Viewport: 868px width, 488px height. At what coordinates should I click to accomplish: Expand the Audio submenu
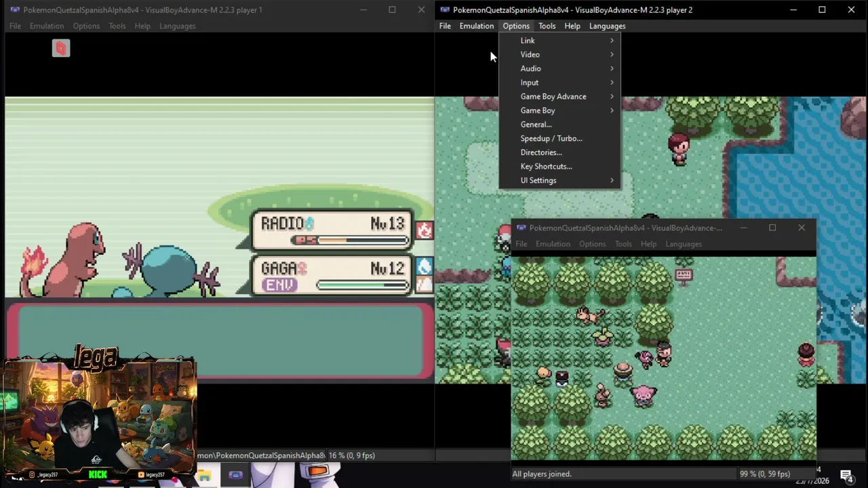point(559,68)
